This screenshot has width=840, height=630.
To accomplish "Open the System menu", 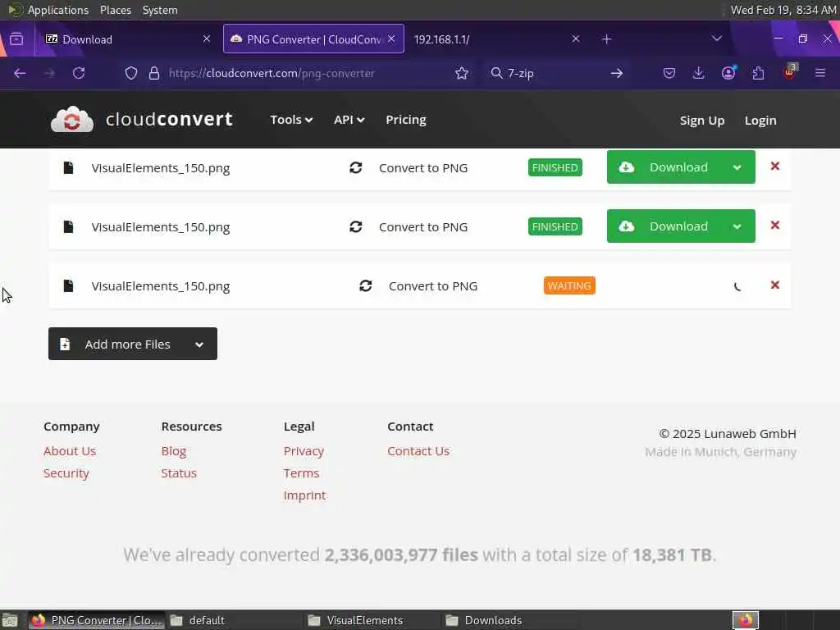I will point(160,10).
